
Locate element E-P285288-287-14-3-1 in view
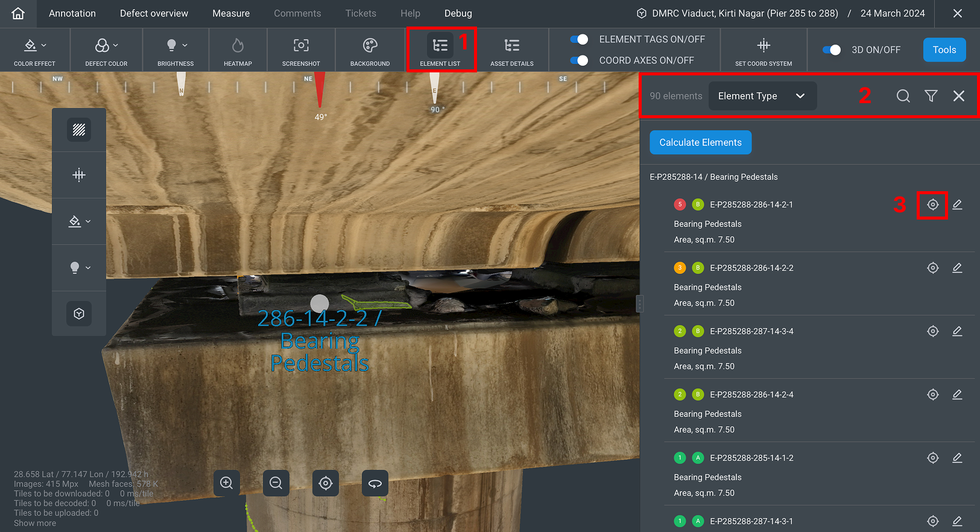coord(933,521)
